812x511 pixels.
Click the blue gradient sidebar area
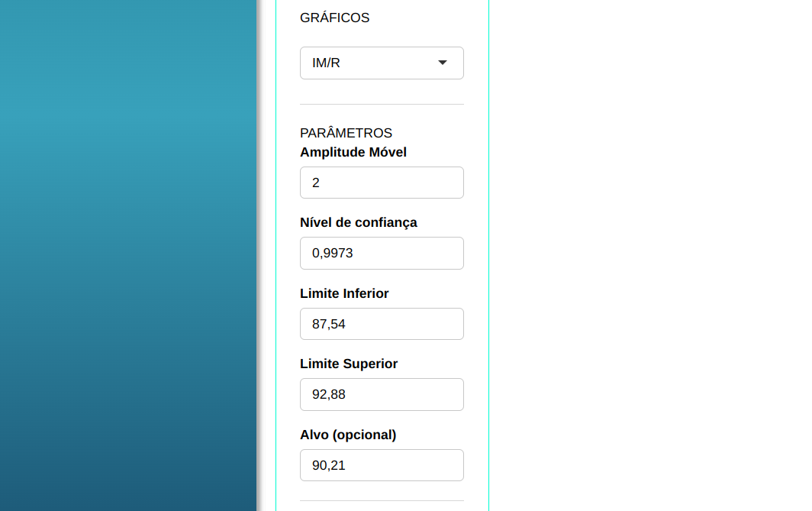point(128,255)
